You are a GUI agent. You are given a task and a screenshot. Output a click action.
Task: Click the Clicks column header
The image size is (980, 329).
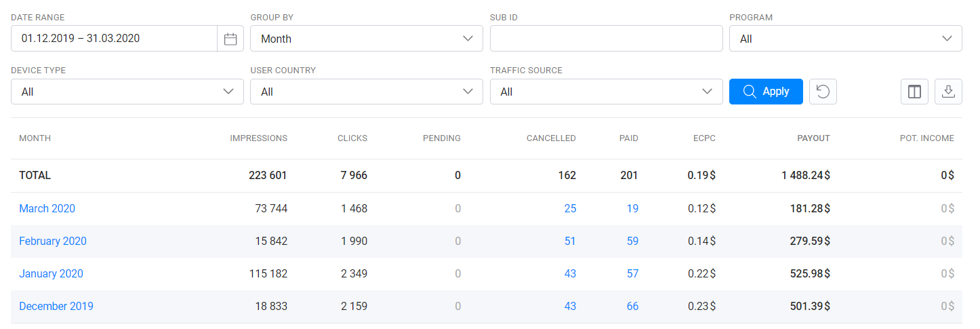pyautogui.click(x=352, y=138)
